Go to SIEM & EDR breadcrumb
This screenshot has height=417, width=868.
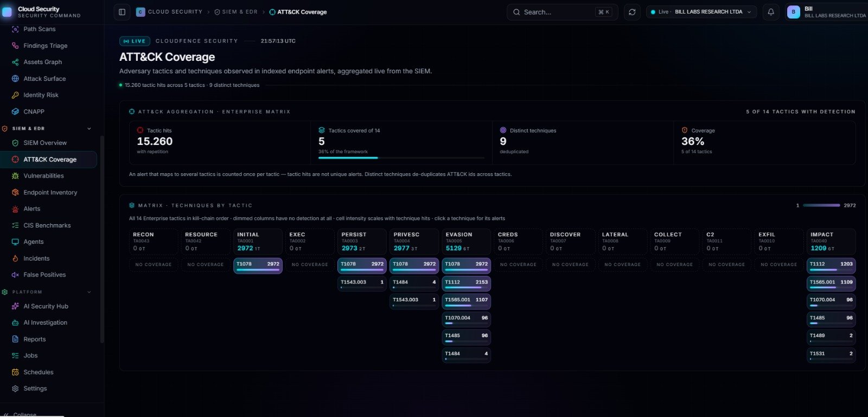click(236, 12)
